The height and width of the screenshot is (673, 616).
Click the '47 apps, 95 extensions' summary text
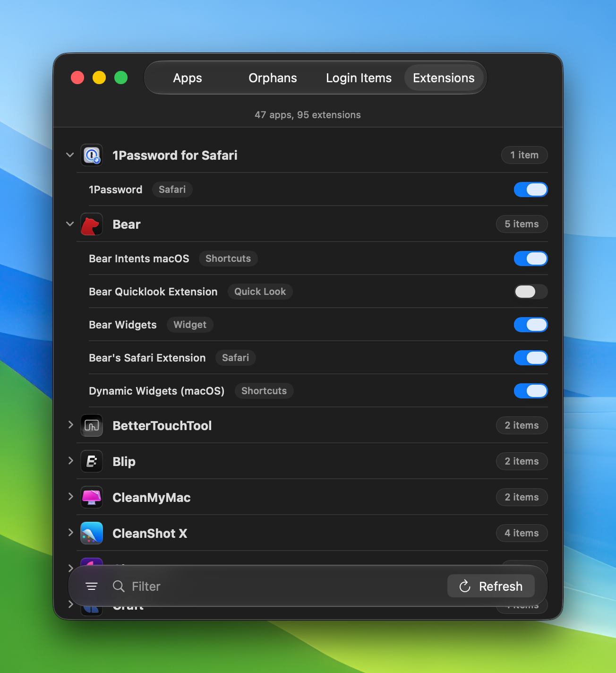click(308, 115)
